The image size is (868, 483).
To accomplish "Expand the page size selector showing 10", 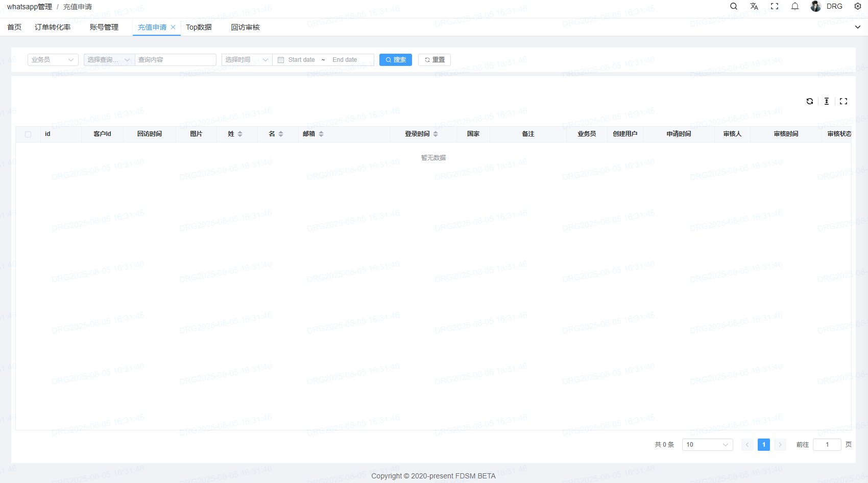I will point(707,445).
